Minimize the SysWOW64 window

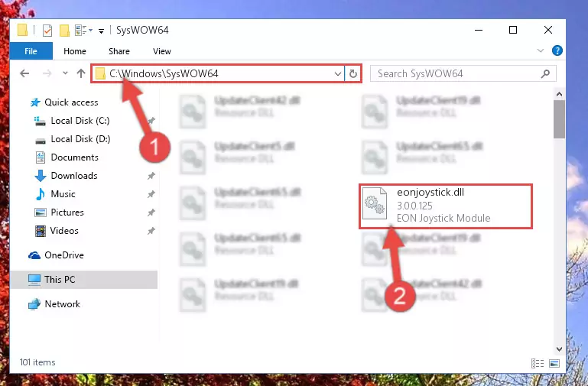[x=479, y=30]
